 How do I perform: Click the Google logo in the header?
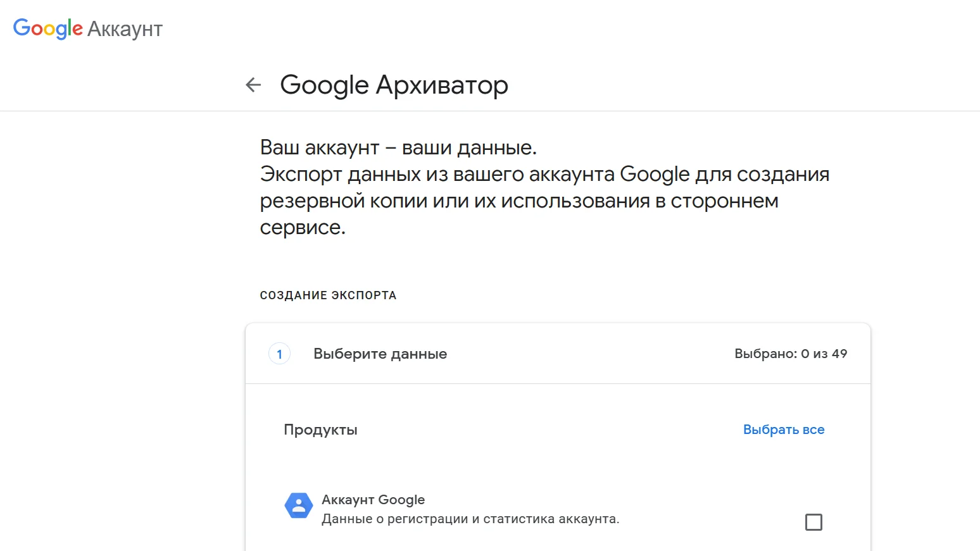[x=47, y=28]
